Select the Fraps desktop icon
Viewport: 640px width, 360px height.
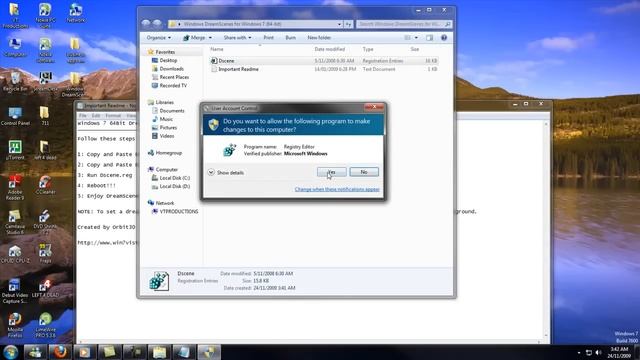click(45, 253)
